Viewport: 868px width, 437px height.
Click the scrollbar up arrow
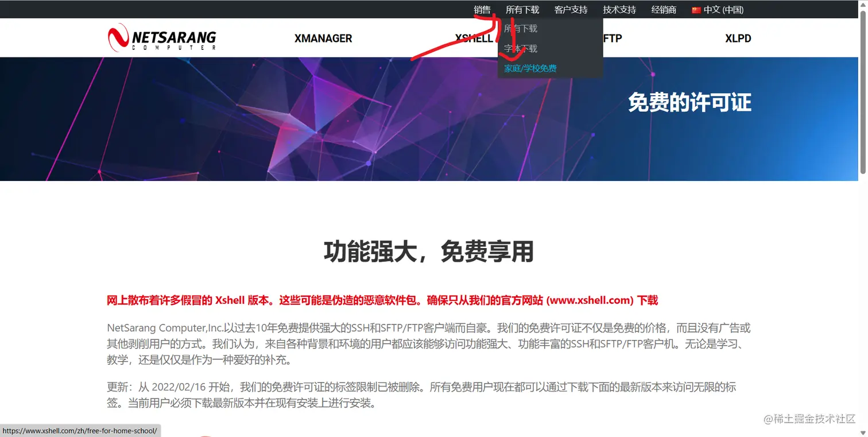(x=863, y=5)
